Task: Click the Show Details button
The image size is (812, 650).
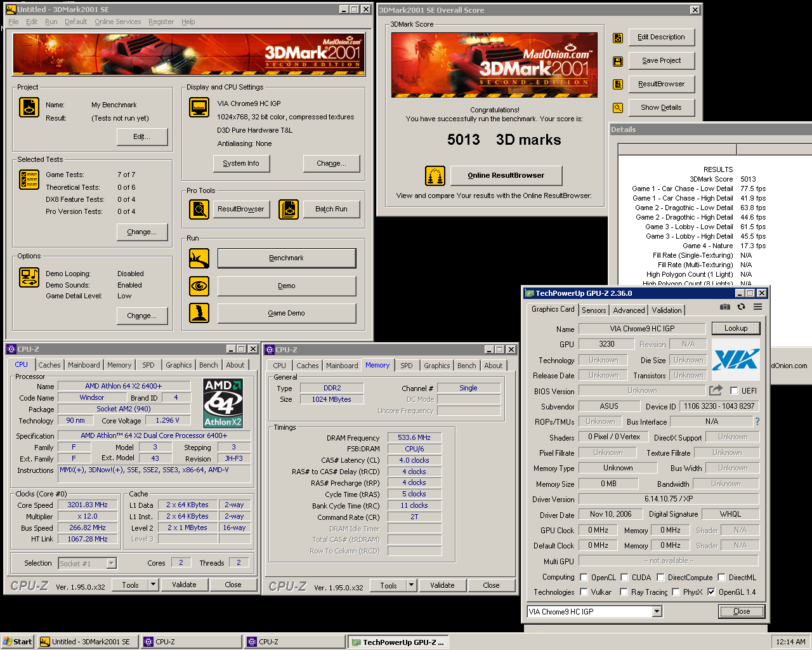Action: (x=662, y=107)
